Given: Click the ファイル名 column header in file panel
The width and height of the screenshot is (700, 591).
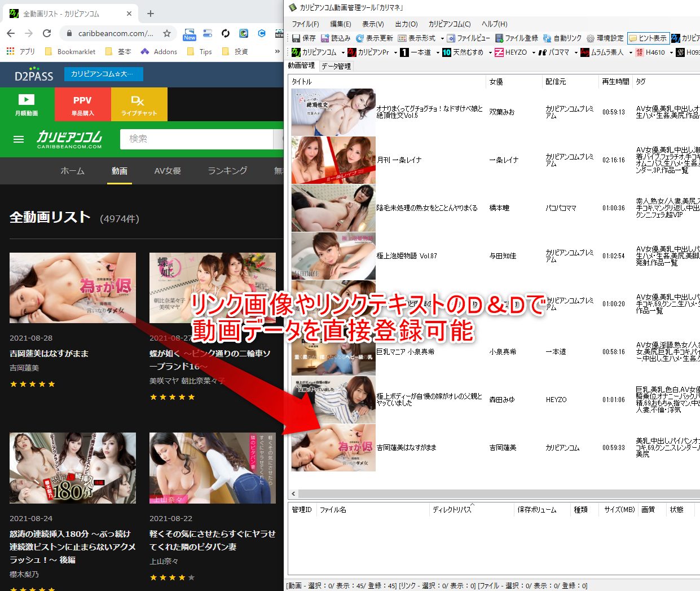Looking at the screenshot, I should (372, 510).
